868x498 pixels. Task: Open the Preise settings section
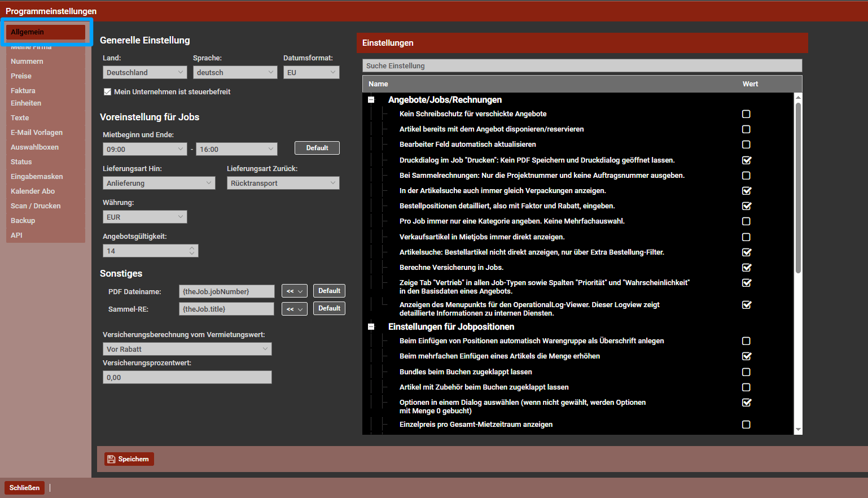21,76
